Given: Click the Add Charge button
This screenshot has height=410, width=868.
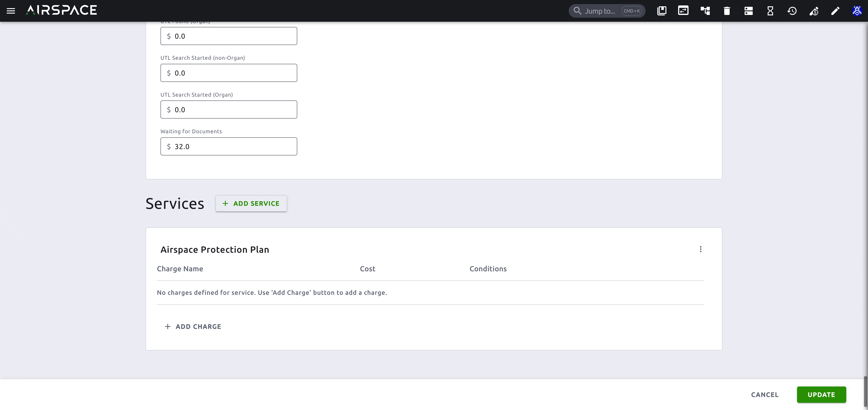Looking at the screenshot, I should 193,326.
